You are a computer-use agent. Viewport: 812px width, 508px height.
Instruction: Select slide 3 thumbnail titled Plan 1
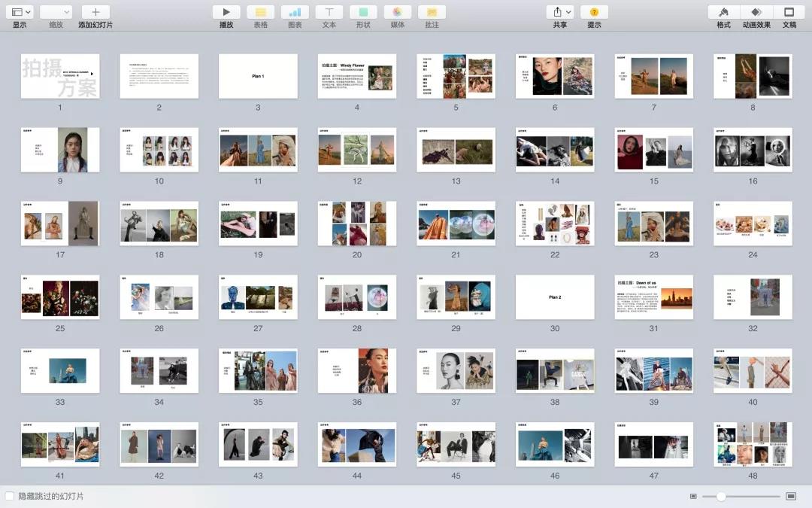pos(258,76)
